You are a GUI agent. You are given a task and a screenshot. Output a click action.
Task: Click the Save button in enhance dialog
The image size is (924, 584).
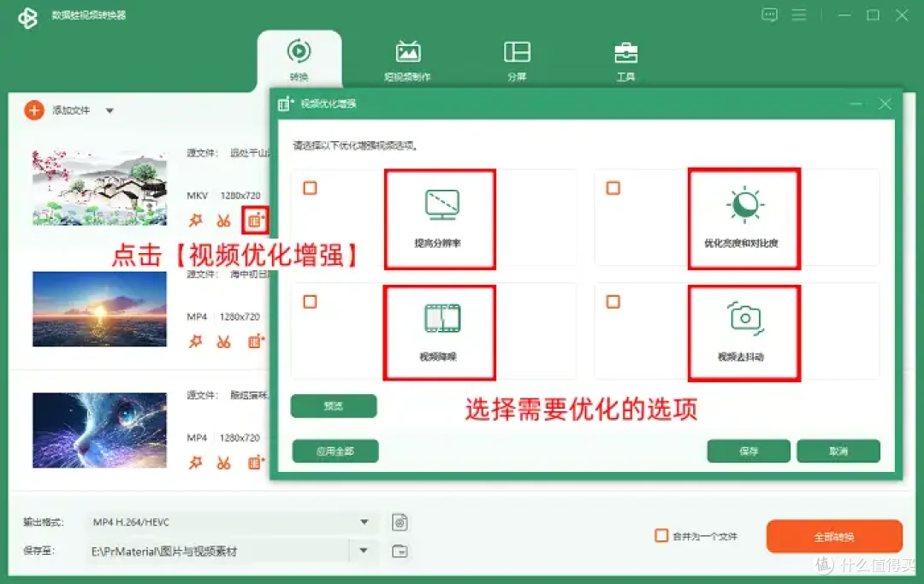[749, 451]
